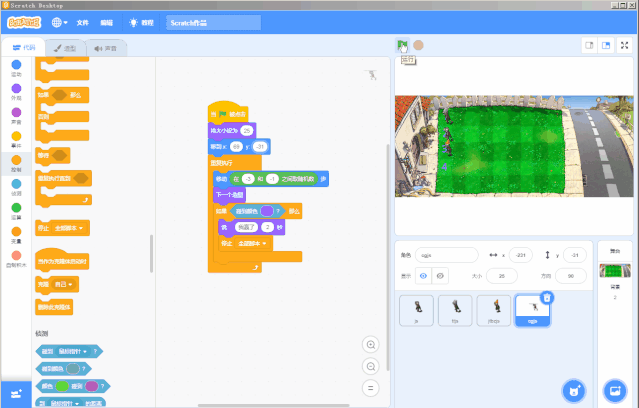Open the stop block dropdown in the palette

68,228
